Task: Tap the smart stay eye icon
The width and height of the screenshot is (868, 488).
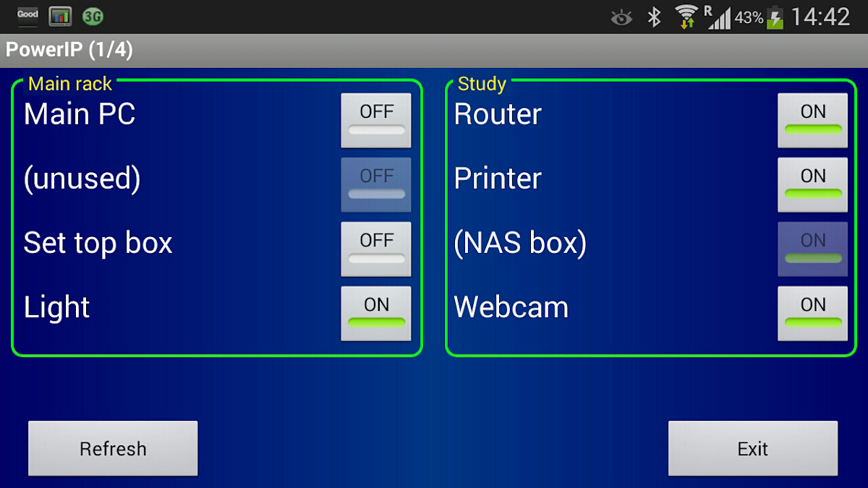Action: [621, 17]
